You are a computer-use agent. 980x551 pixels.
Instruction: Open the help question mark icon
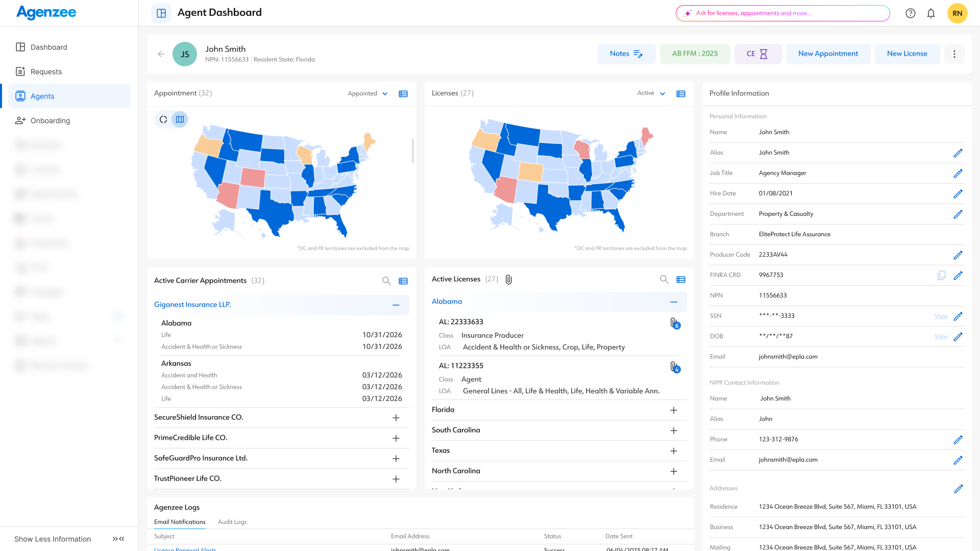point(911,13)
